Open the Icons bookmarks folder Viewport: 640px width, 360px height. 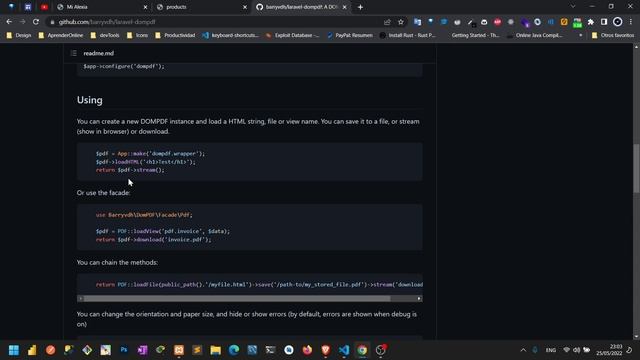click(x=138, y=36)
